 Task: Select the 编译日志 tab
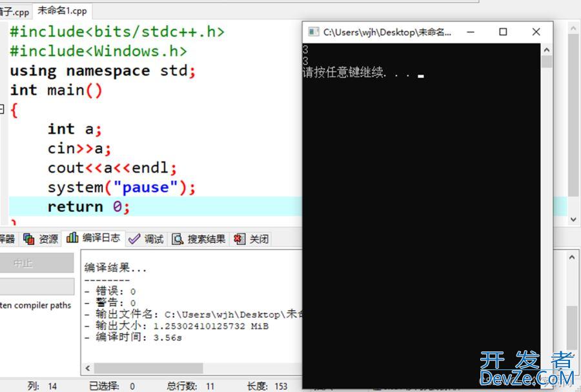pyautogui.click(x=94, y=238)
